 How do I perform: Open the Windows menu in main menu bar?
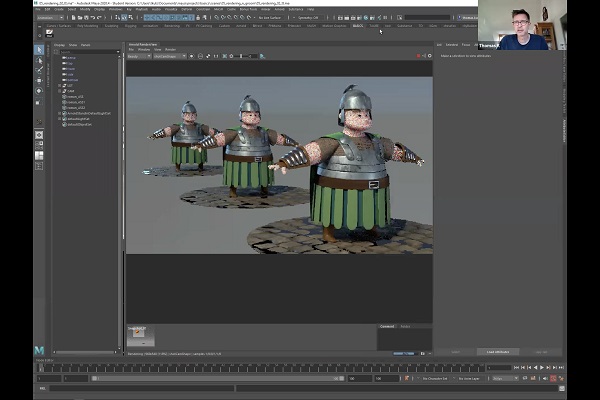(116, 9)
